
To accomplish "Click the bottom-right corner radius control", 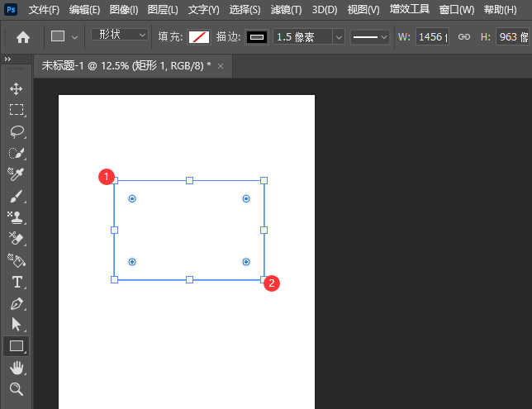I will pyautogui.click(x=246, y=262).
